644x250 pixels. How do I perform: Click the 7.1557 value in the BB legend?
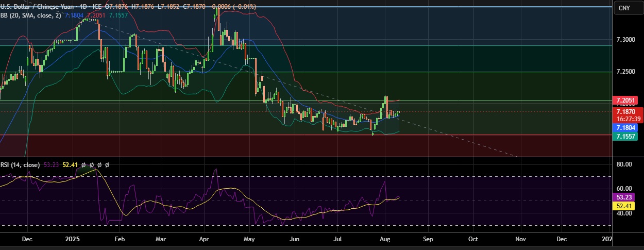[118, 15]
